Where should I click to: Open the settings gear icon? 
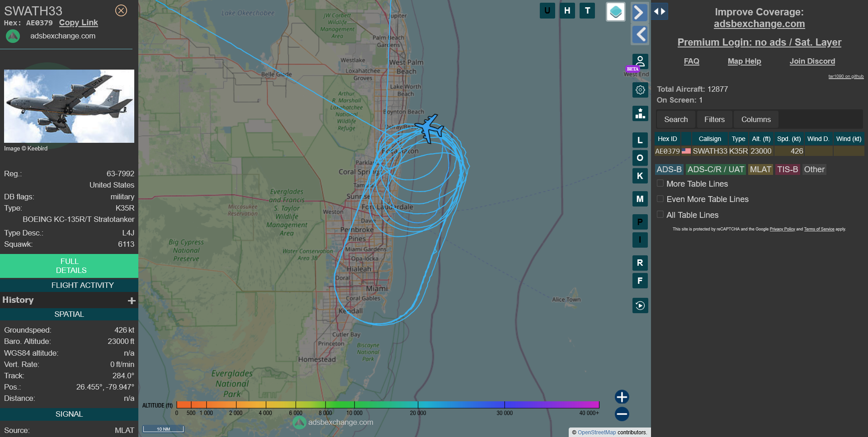(640, 90)
